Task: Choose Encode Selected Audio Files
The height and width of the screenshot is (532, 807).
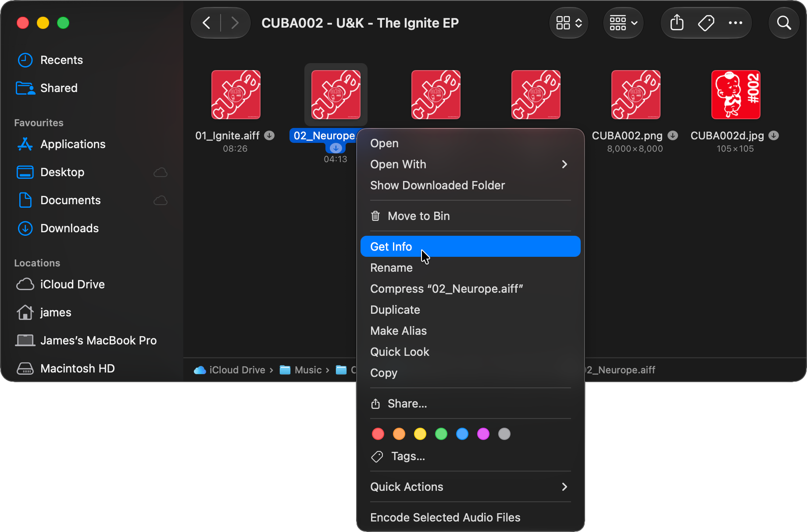Action: tap(471, 518)
